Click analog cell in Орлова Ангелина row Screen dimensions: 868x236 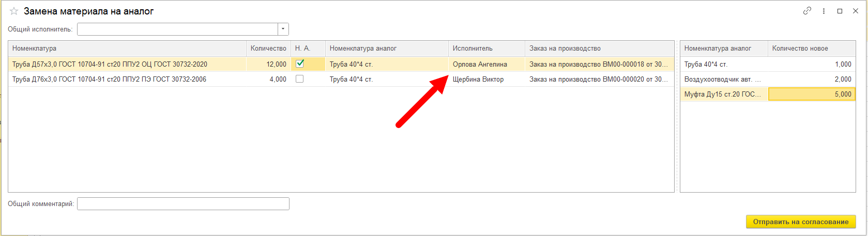point(387,64)
